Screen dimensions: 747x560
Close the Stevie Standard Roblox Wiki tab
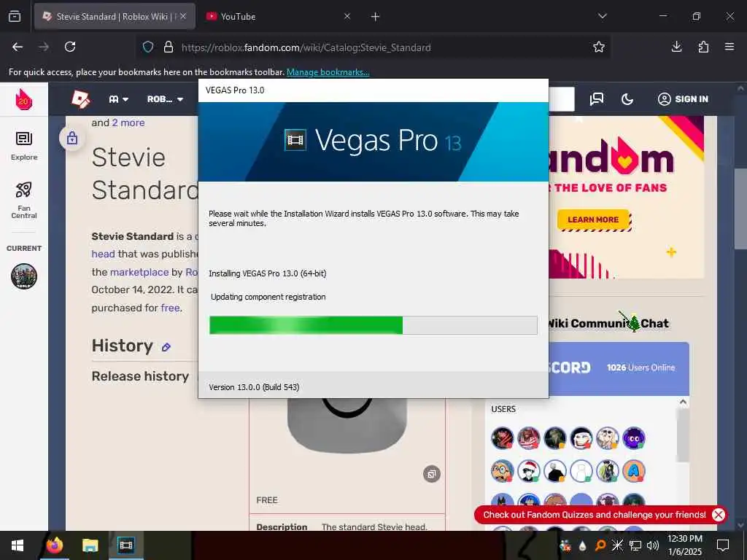click(183, 16)
